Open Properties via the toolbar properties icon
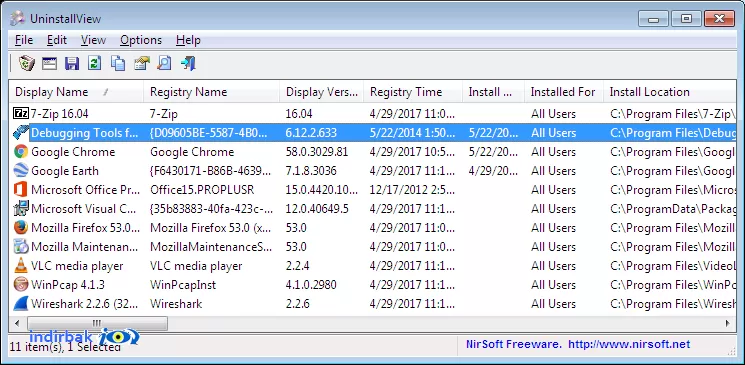 [x=142, y=63]
